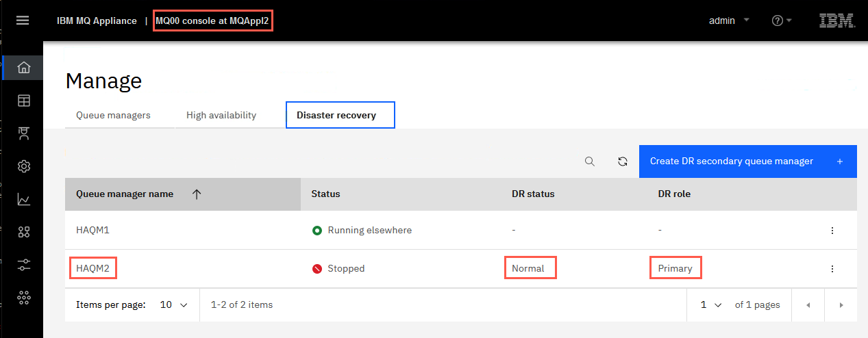Image resolution: width=868 pixels, height=338 pixels.
Task: Expand the admin user dropdown
Action: [729, 21]
